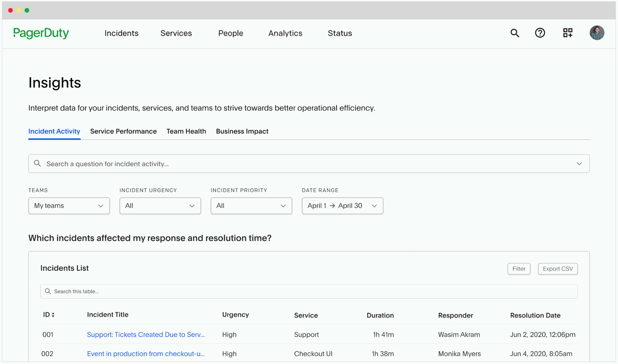
Task: Open the help question mark icon
Action: coord(540,33)
